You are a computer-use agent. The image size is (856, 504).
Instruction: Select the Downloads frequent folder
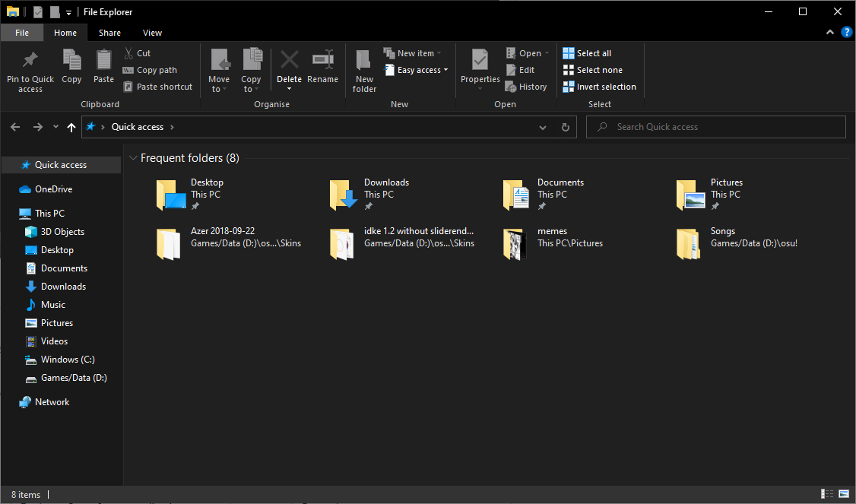click(369, 195)
